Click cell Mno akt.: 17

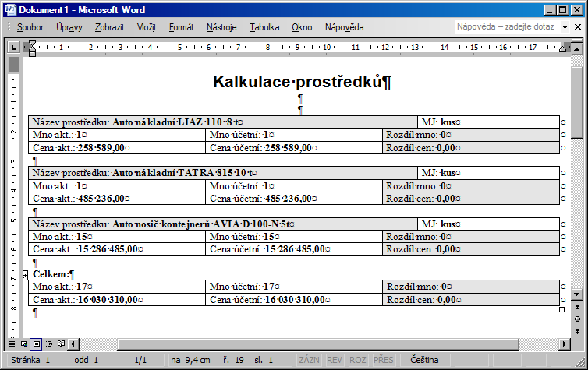click(117, 287)
